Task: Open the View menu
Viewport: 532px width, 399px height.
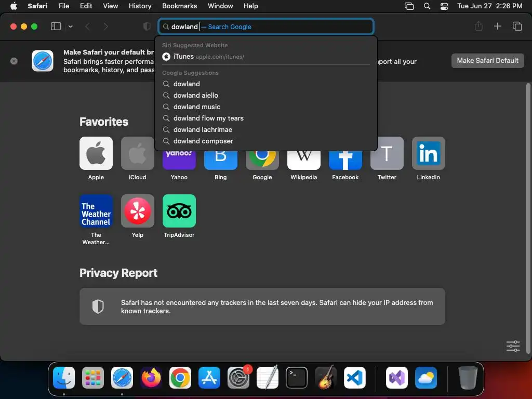Action: point(110,6)
